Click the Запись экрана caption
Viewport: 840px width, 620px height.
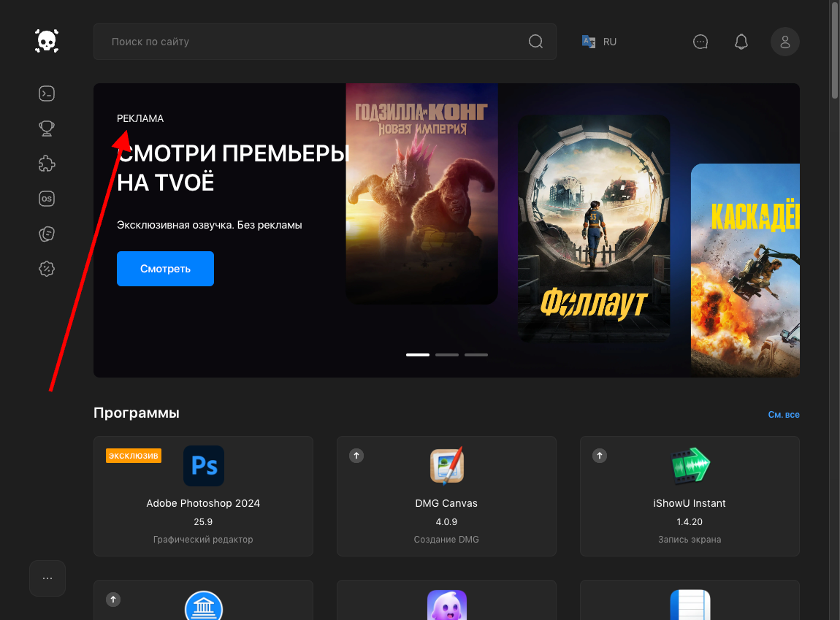pyautogui.click(x=690, y=540)
